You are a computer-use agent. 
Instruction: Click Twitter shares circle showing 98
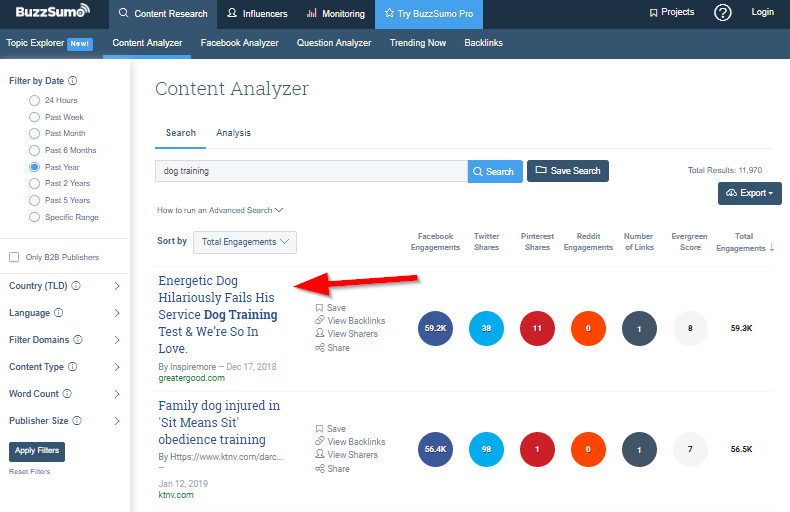(486, 450)
